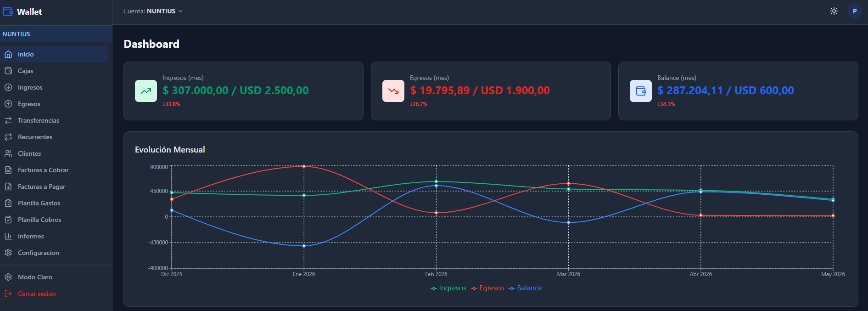Open Facturas a Pagar
The width and height of the screenshot is (868, 311).
54,187
